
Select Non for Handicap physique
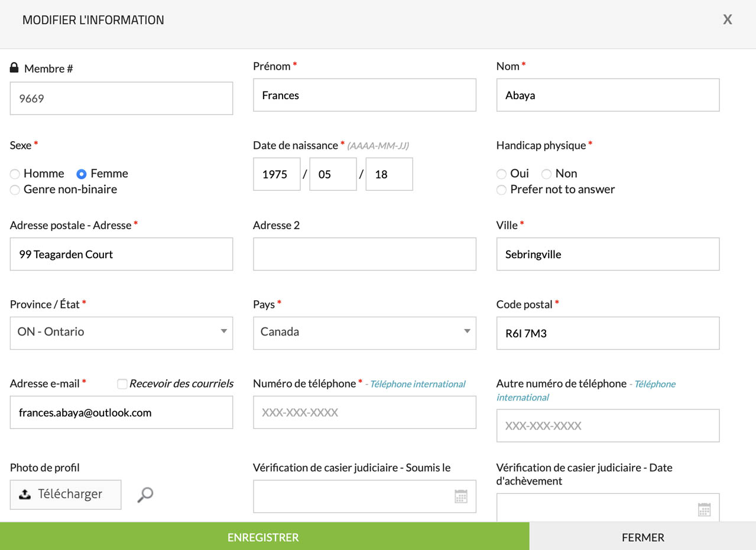tap(547, 174)
